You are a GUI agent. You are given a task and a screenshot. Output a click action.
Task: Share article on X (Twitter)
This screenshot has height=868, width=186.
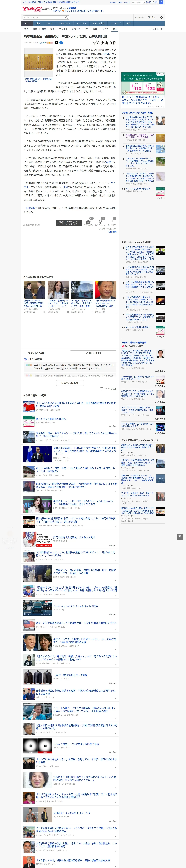point(56,43)
